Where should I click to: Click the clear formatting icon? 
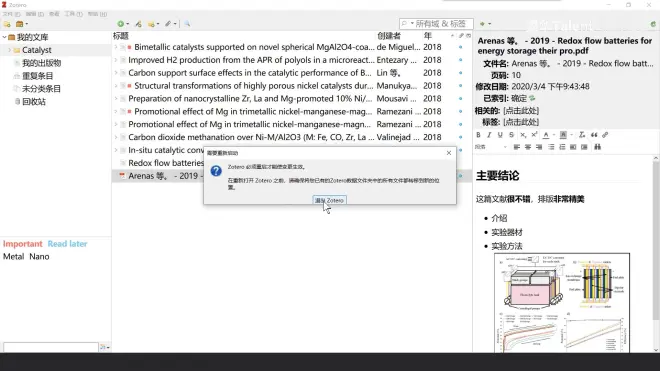click(x=582, y=135)
